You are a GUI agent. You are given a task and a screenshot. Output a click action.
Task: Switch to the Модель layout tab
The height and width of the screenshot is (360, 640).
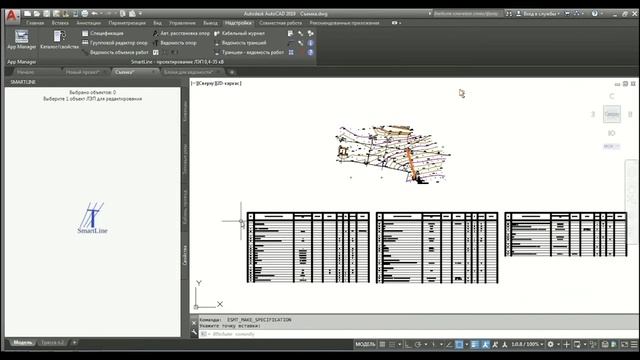[x=22, y=342]
